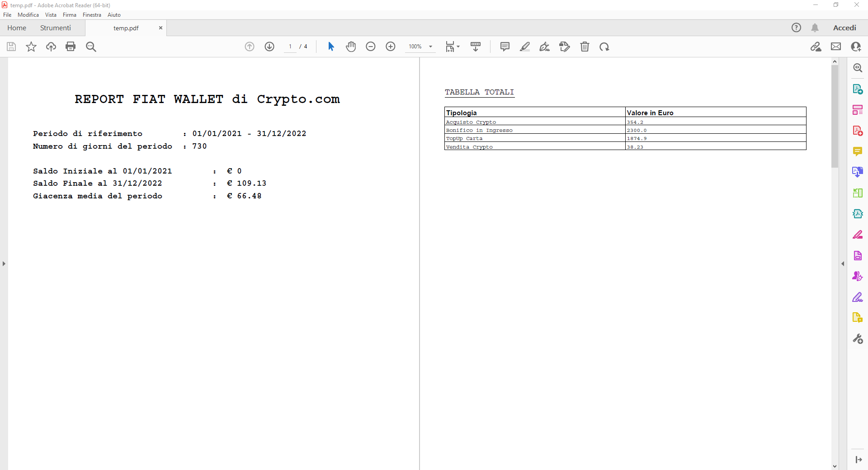
Task: Select the text Highlight tool
Action: pyautogui.click(x=525, y=47)
